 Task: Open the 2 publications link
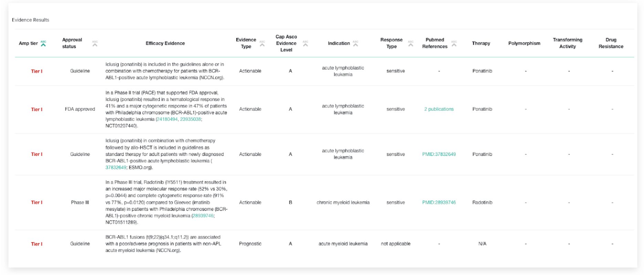(x=439, y=109)
